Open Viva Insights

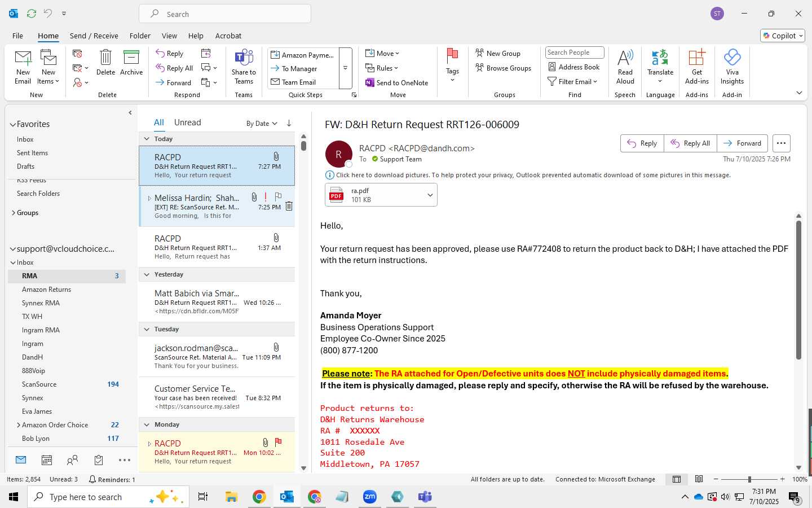[x=732, y=67]
